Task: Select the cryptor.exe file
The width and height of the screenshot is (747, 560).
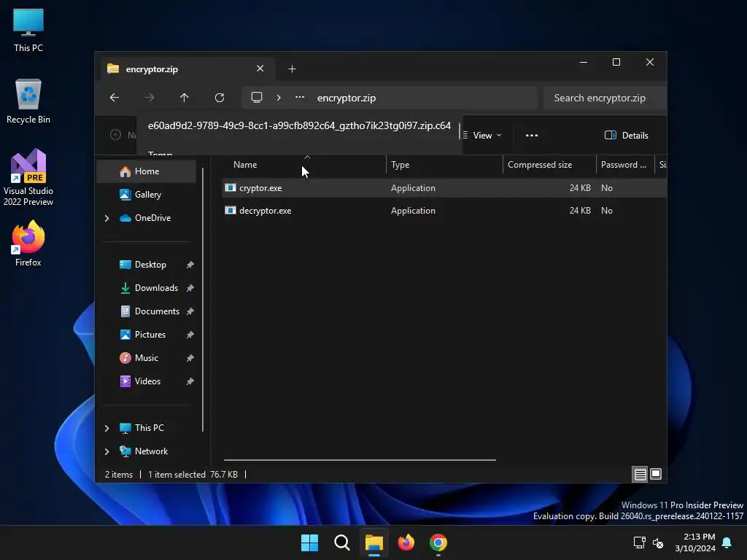Action: click(444, 188)
